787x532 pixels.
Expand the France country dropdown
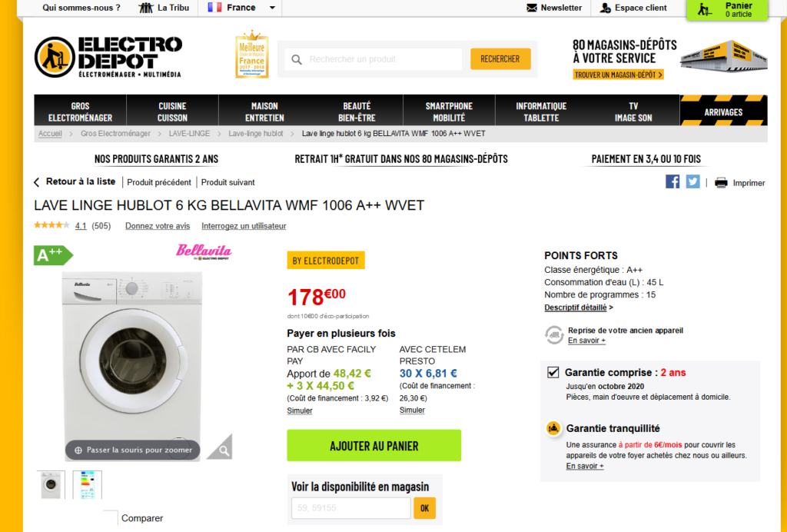tap(272, 8)
